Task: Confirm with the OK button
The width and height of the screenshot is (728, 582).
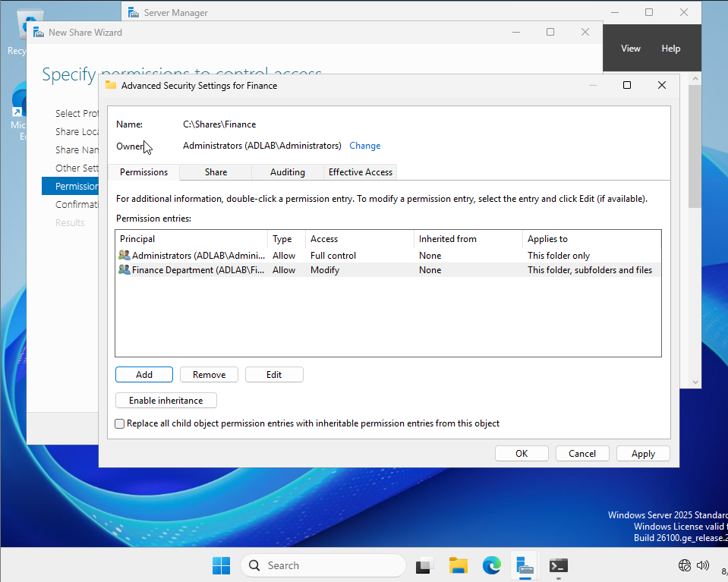Action: 522,454
